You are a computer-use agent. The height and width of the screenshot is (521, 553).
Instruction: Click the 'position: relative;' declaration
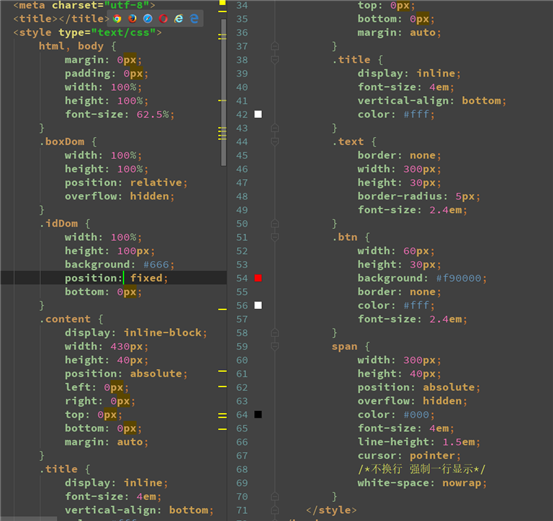[126, 182]
